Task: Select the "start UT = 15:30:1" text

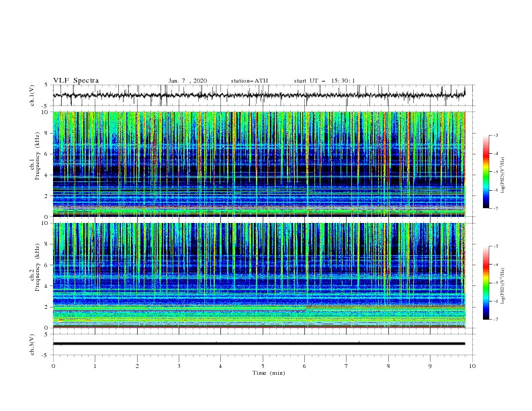Action: point(324,81)
